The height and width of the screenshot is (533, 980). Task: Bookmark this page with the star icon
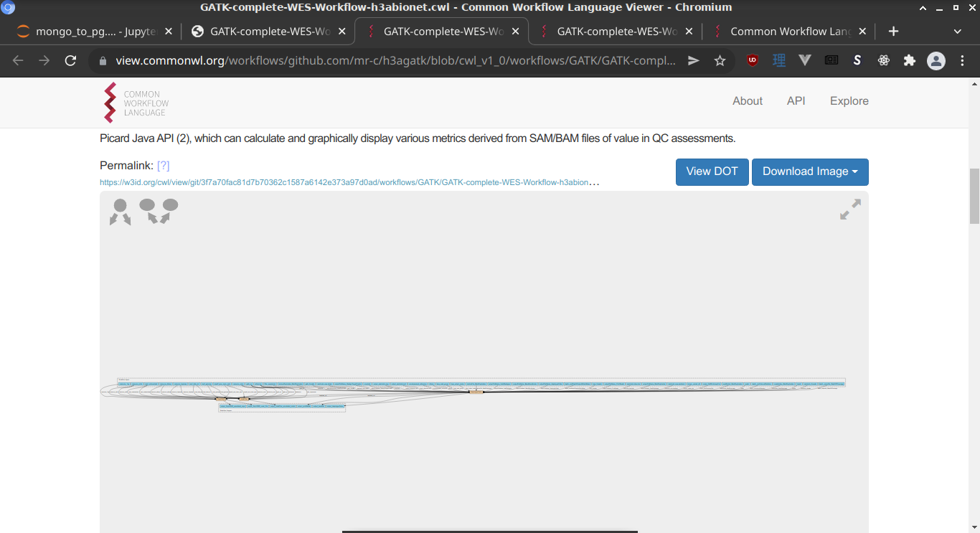(x=720, y=61)
